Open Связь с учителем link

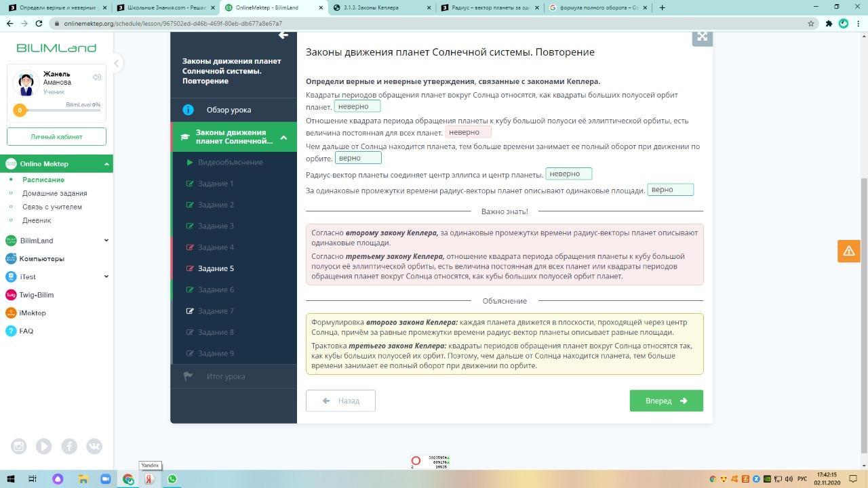click(x=52, y=207)
